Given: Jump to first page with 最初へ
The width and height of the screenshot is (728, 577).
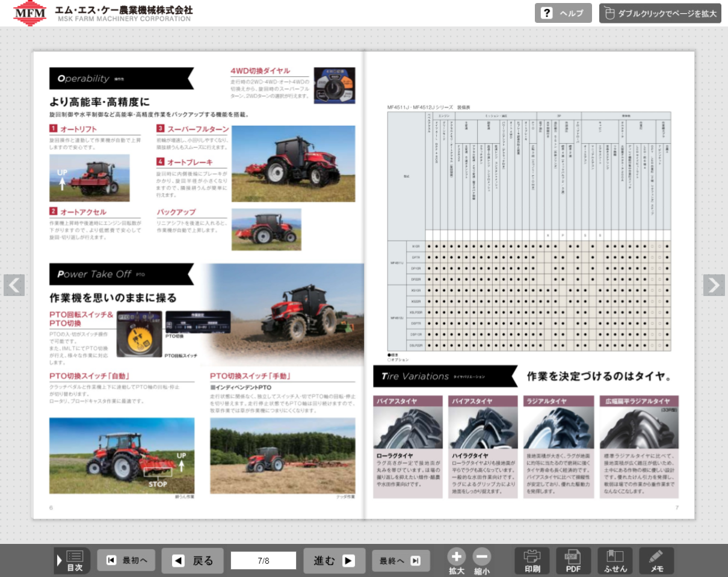Looking at the screenshot, I should pos(126,561).
